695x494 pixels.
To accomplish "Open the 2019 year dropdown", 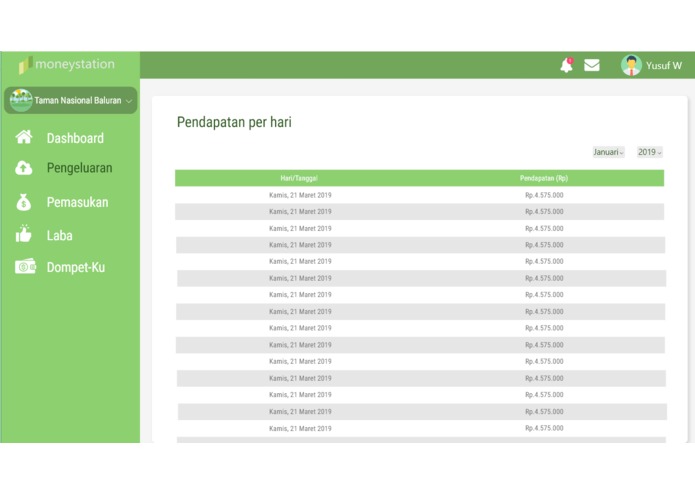I will click(x=650, y=152).
